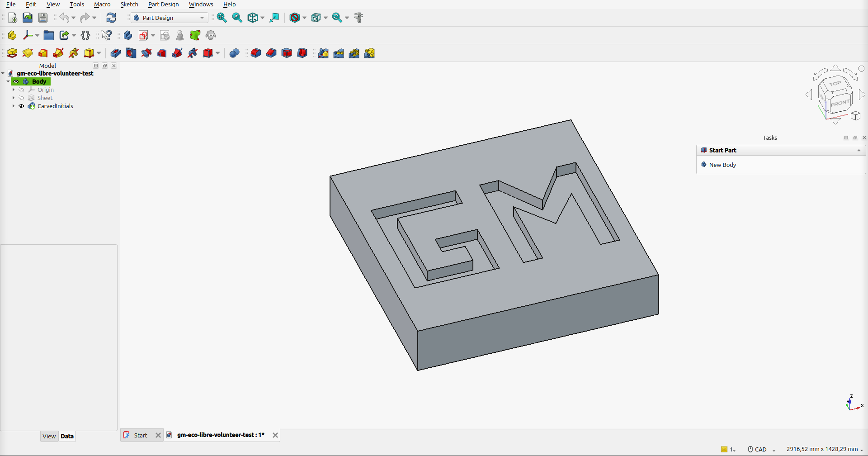Click the sheep Clone icon
Screen dimensions: 868x456
pos(211,35)
